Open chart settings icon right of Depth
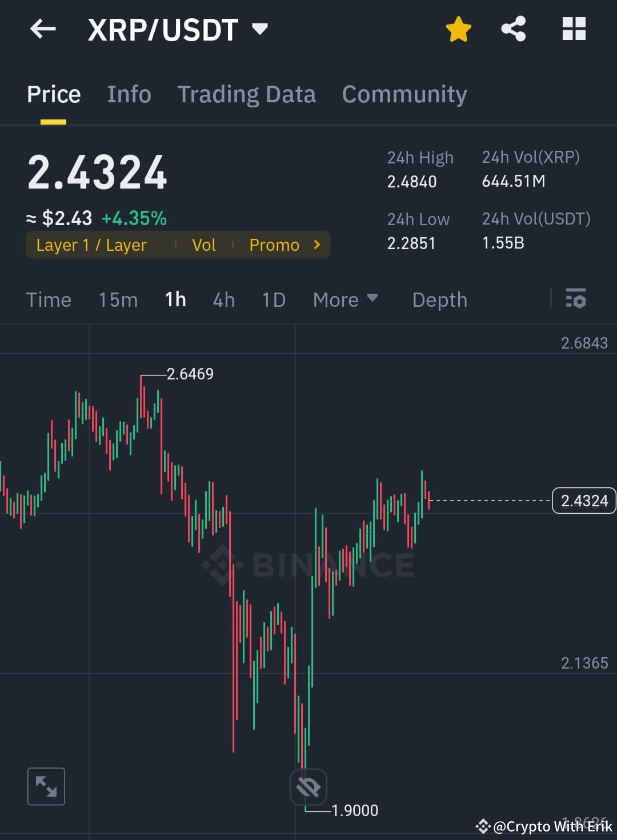Image resolution: width=617 pixels, height=840 pixels. (576, 299)
